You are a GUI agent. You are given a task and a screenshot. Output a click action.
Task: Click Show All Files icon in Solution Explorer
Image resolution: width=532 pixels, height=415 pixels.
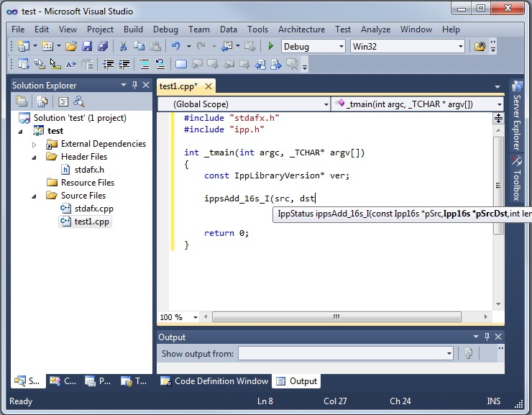pyautogui.click(x=42, y=101)
